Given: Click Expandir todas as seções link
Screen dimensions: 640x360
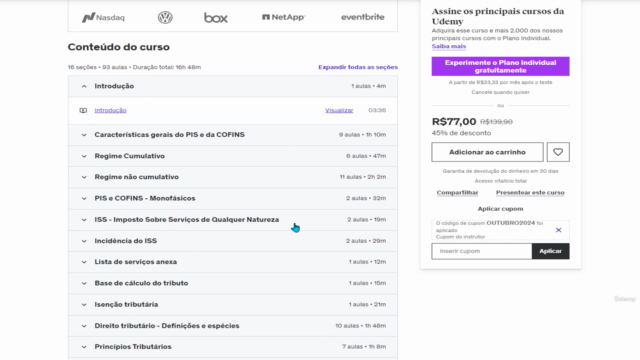Looking at the screenshot, I should click(358, 67).
